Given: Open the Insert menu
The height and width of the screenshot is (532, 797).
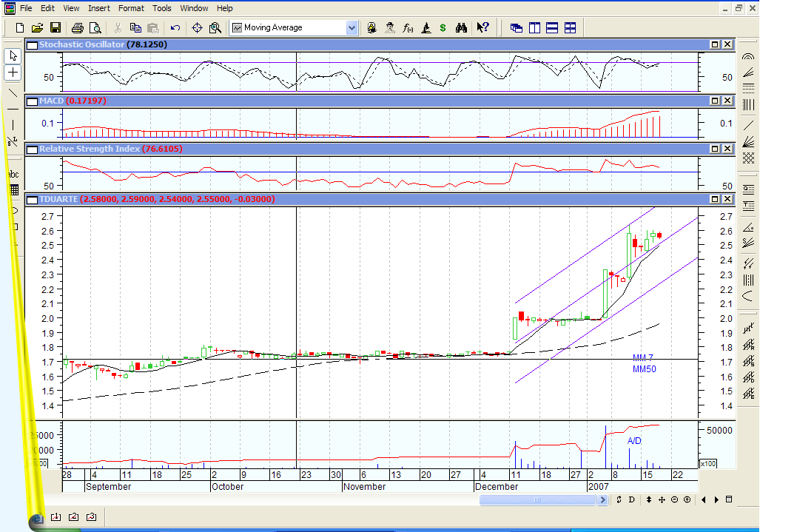Looking at the screenshot, I should tap(99, 8).
